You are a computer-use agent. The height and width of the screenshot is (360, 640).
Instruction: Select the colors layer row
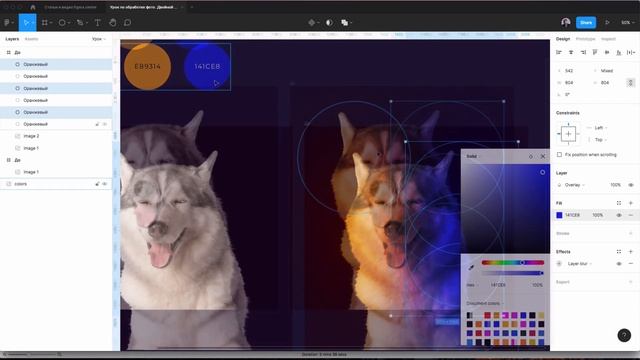[56, 184]
